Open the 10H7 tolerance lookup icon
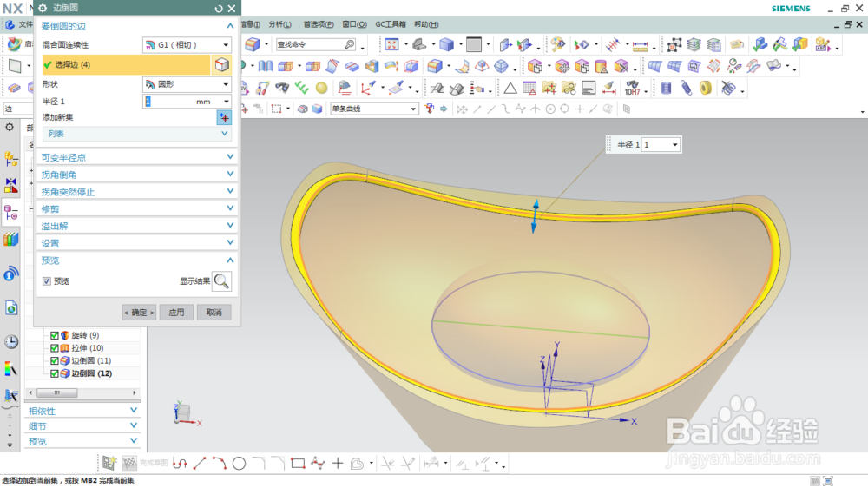 [x=632, y=88]
